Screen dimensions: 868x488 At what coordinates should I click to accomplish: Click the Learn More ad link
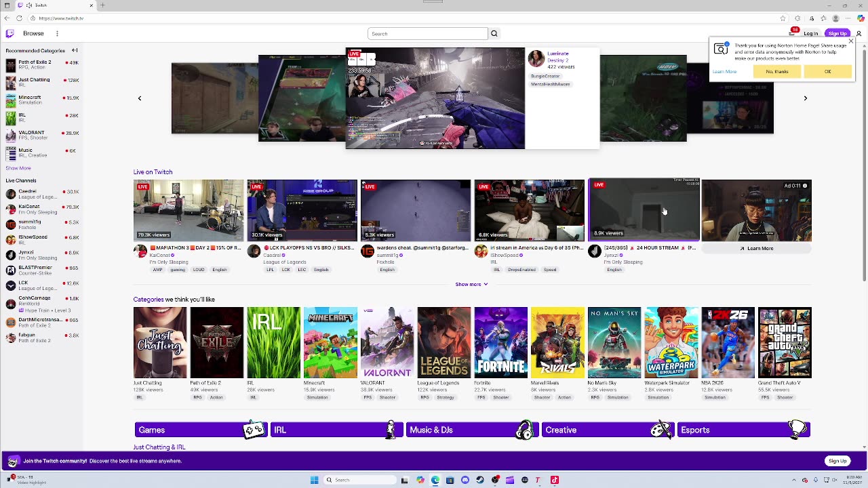tap(757, 248)
